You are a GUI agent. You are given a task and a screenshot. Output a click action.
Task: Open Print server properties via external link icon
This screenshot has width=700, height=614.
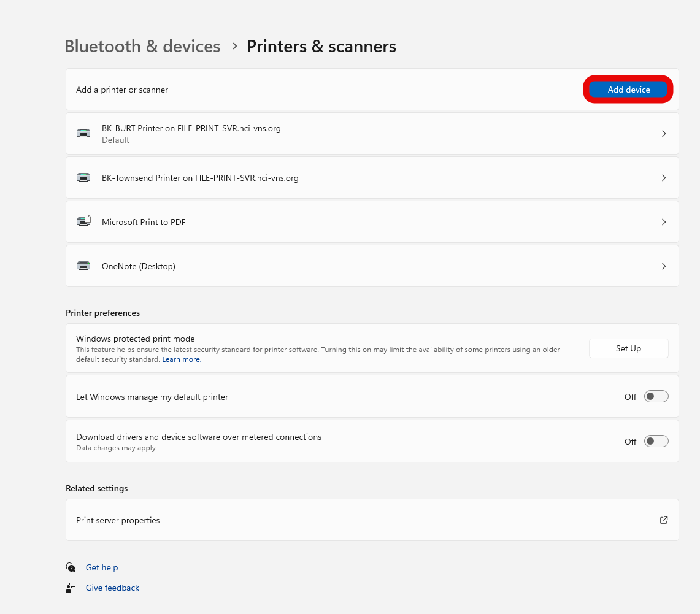click(x=663, y=520)
